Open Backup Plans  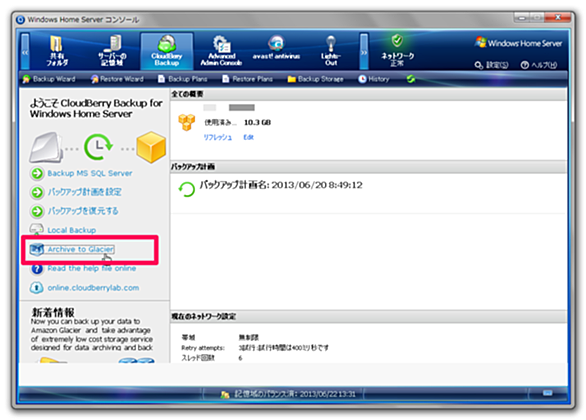click(182, 79)
